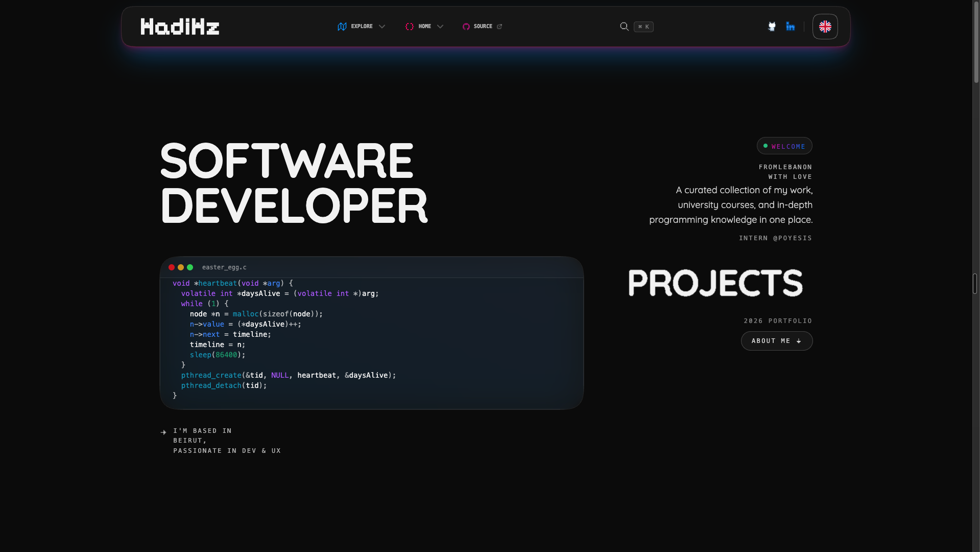Click the external link icon after Source
980x552 pixels.
[499, 27]
